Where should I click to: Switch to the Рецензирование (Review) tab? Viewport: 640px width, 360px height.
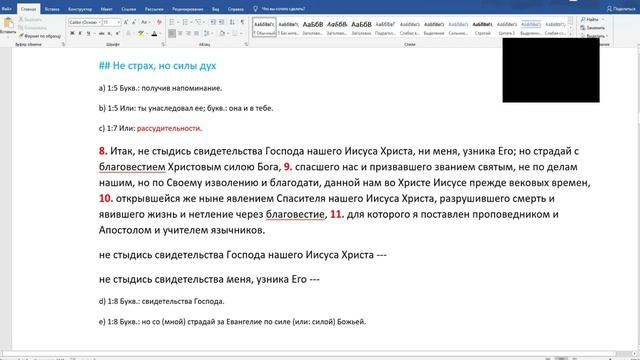(187, 9)
